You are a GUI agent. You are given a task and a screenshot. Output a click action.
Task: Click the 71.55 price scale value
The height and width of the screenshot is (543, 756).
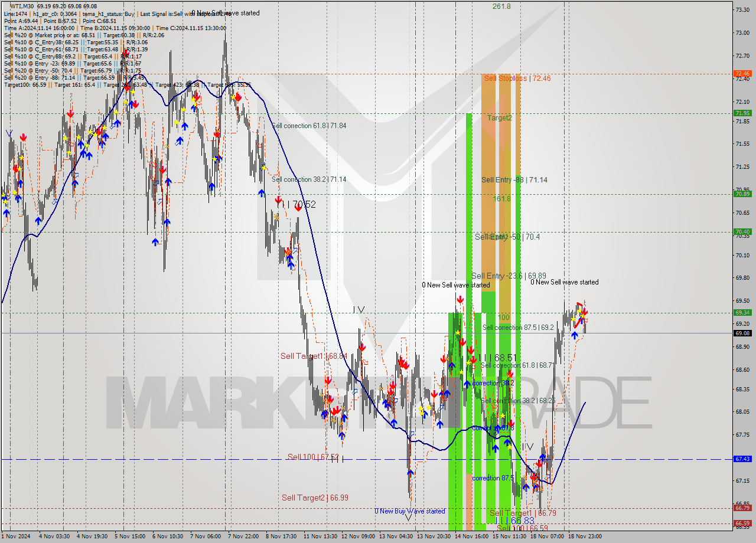[x=742, y=143]
